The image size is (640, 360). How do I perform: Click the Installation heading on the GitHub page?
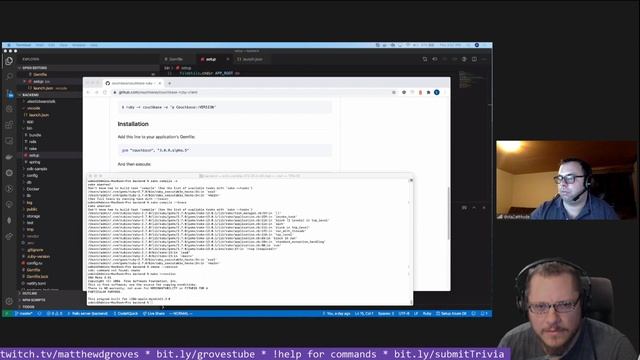point(133,124)
